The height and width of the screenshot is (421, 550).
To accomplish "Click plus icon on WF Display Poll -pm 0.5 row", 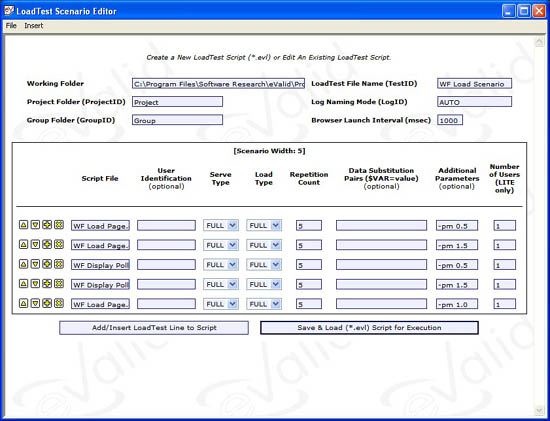I will 47,264.
